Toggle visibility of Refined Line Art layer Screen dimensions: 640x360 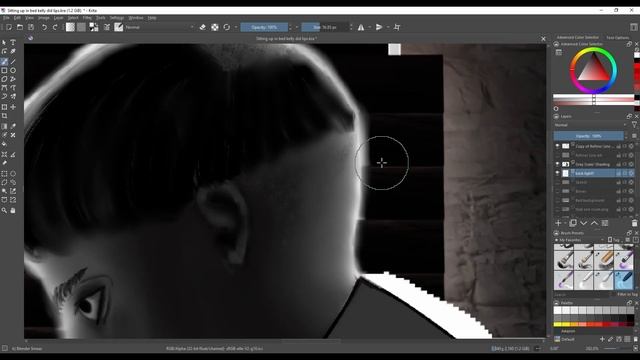[x=557, y=155]
